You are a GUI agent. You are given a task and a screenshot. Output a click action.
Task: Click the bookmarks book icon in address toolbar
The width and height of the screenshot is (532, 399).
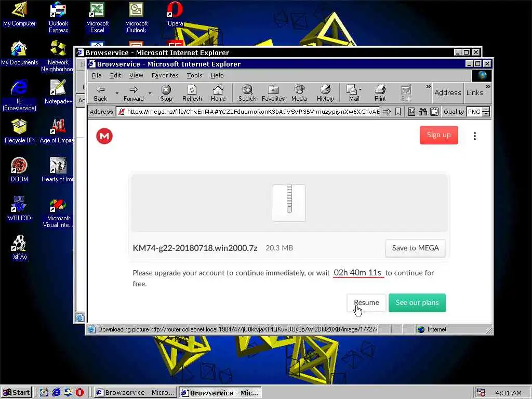coord(411,112)
